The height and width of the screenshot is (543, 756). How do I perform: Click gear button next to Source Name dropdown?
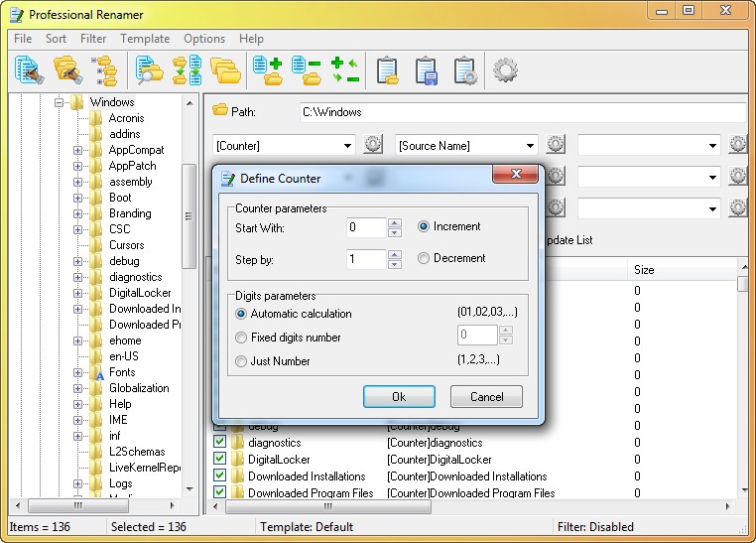click(x=556, y=144)
